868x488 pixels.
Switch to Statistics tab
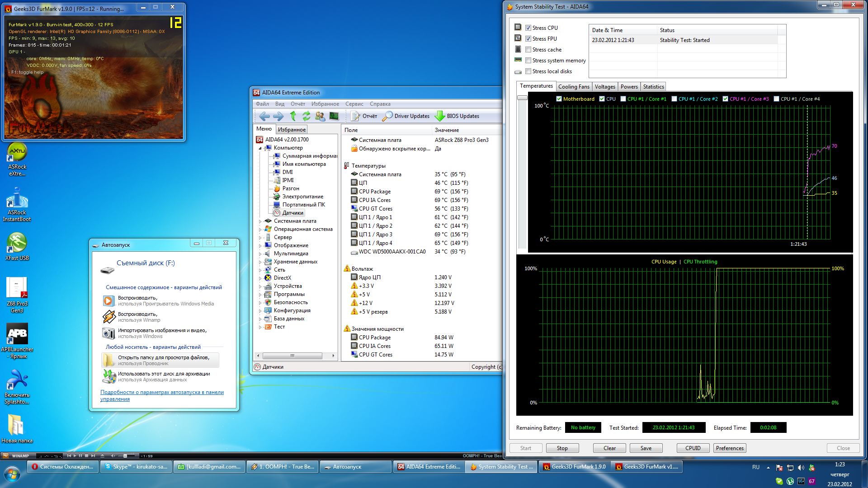click(653, 87)
